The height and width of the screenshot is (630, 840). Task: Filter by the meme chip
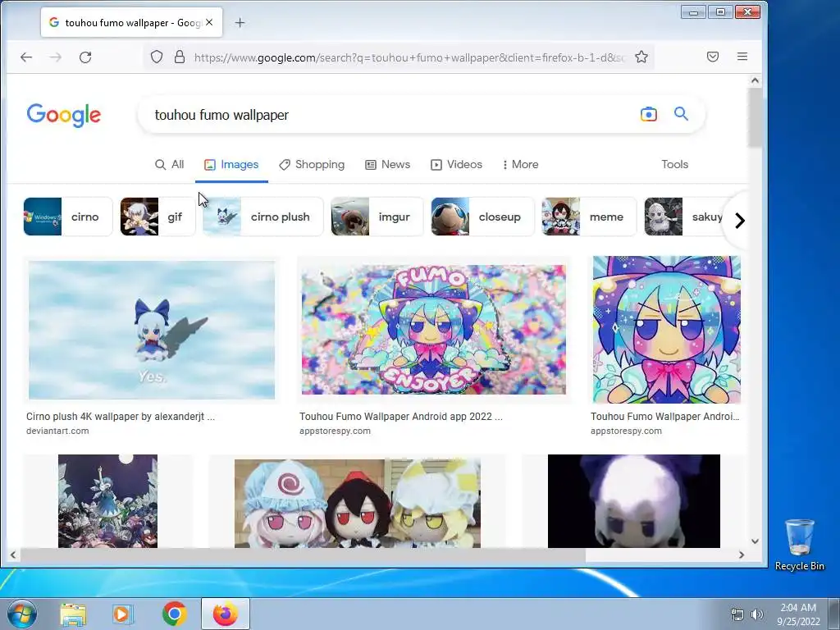click(589, 217)
